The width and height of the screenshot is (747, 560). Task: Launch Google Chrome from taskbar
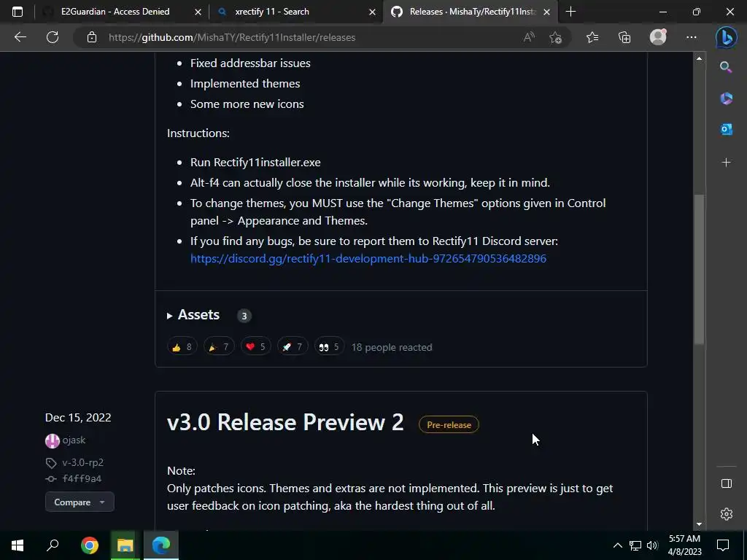(x=90, y=545)
